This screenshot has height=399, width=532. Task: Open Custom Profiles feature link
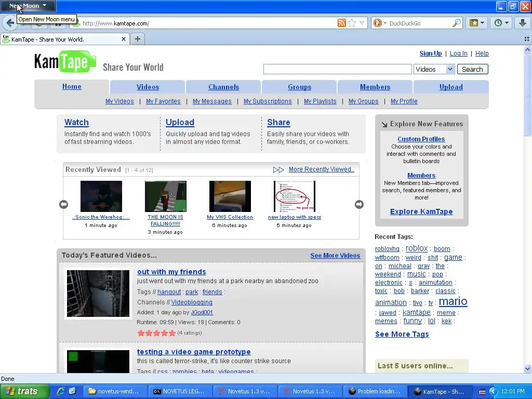coord(421,139)
